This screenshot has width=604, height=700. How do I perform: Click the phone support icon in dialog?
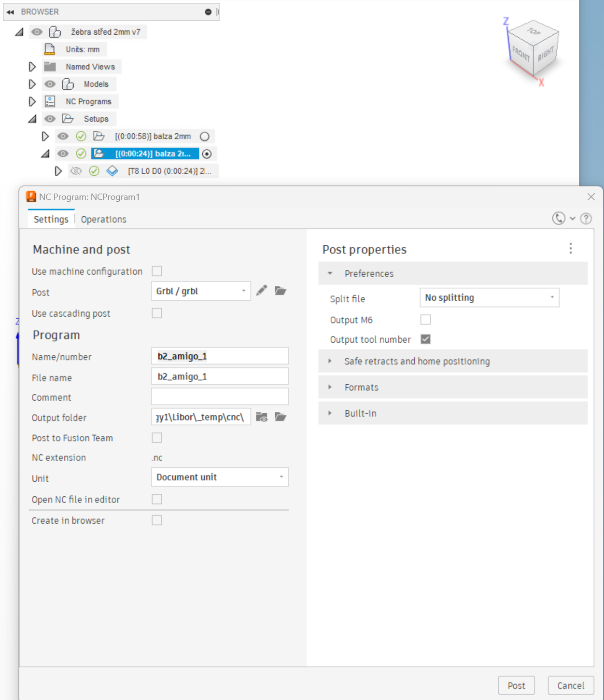[x=559, y=219]
